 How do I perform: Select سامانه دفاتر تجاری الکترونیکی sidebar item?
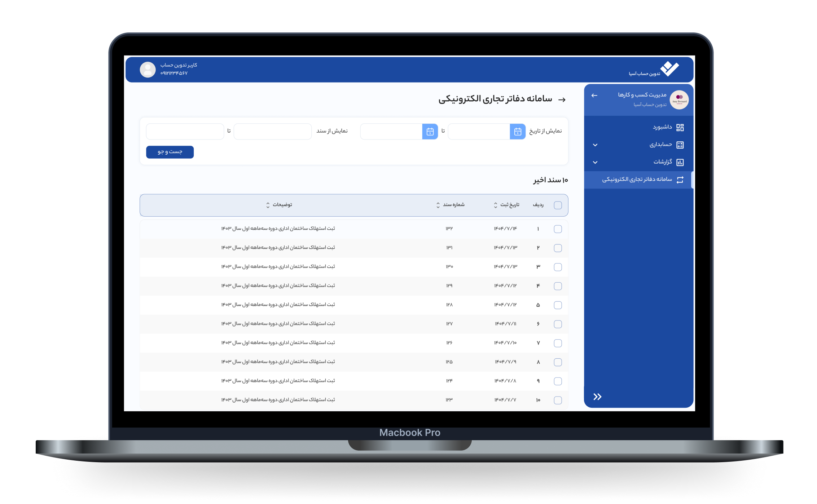pos(637,180)
